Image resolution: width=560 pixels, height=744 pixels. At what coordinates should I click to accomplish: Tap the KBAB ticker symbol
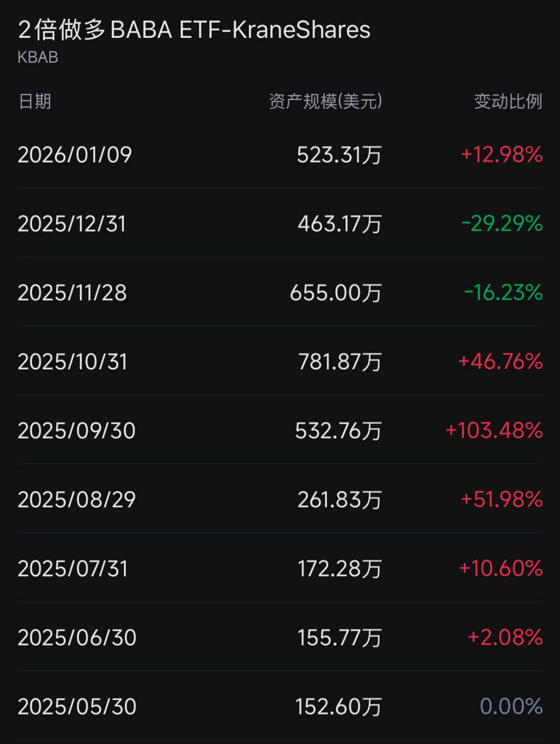point(38,58)
